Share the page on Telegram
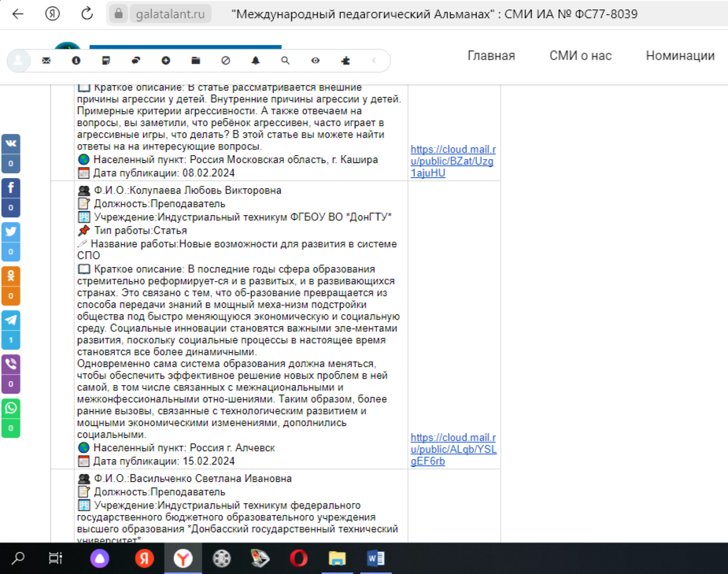Viewport: 728px width, 574px height. 11,320
